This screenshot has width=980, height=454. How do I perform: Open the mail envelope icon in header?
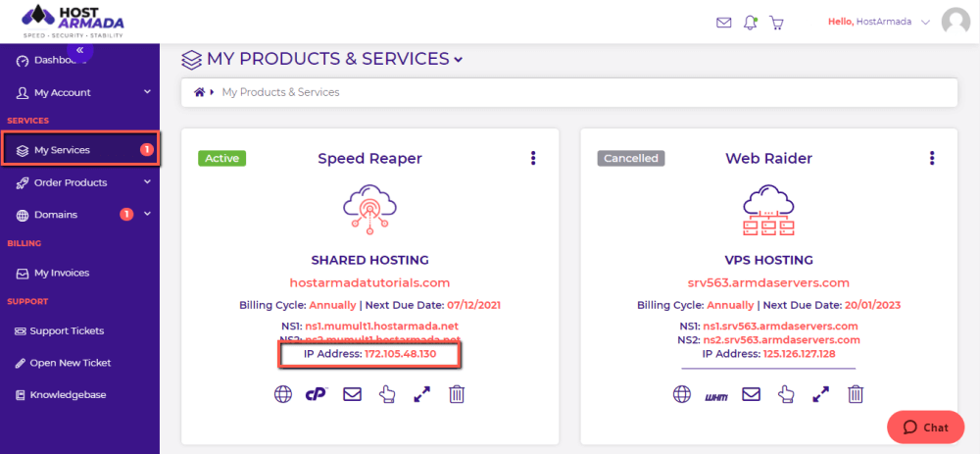[x=724, y=23]
